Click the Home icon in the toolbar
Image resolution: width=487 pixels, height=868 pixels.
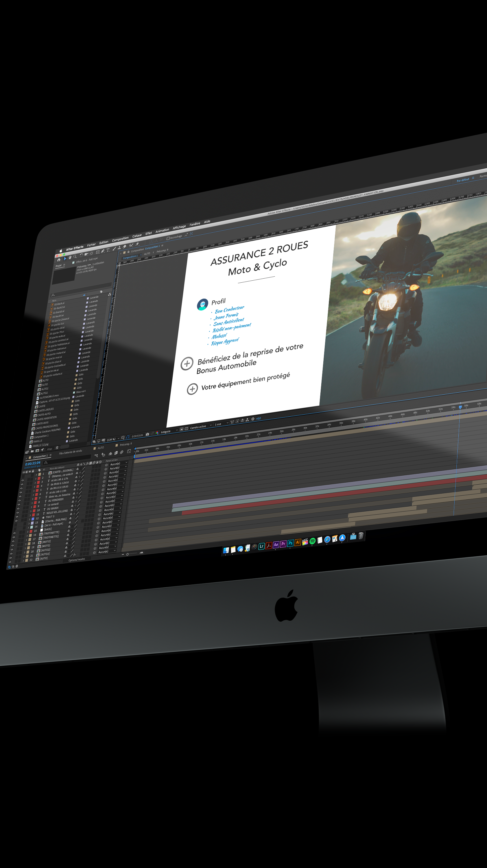click(x=59, y=260)
